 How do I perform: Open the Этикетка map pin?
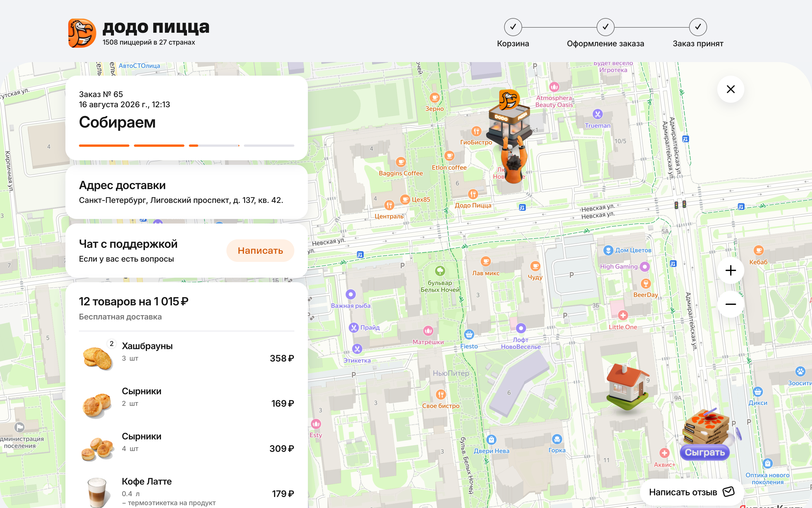coord(357,349)
